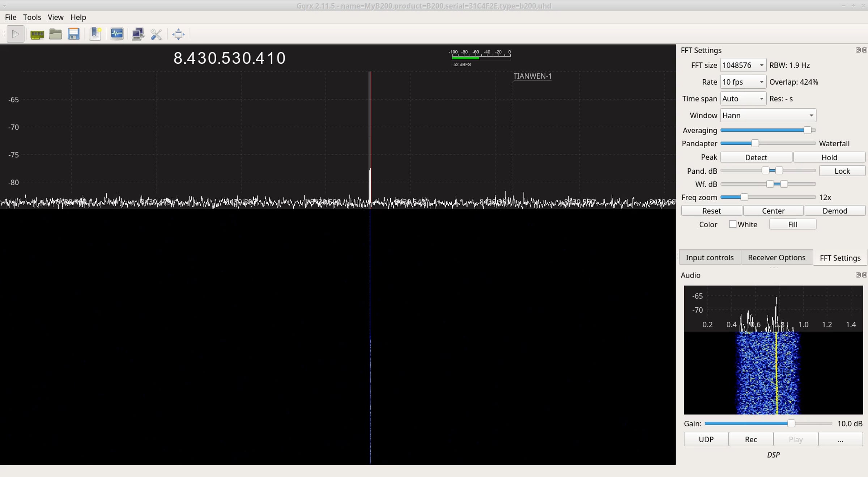Open the Help menu

click(78, 17)
